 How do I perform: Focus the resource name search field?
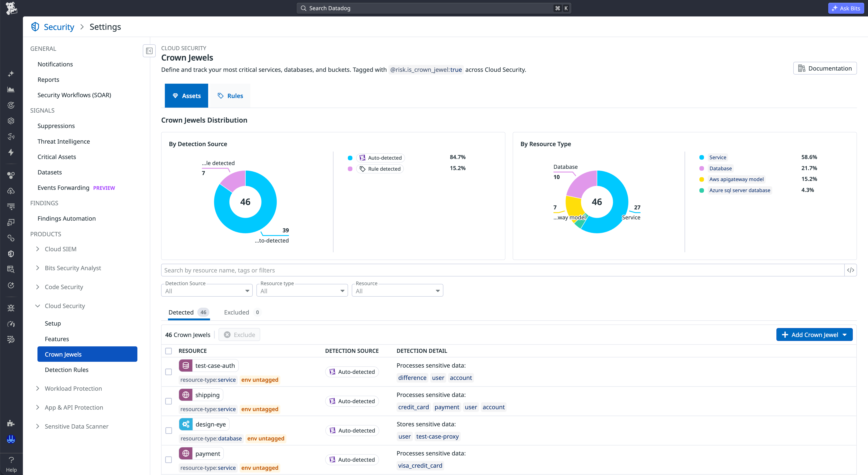[x=503, y=270]
